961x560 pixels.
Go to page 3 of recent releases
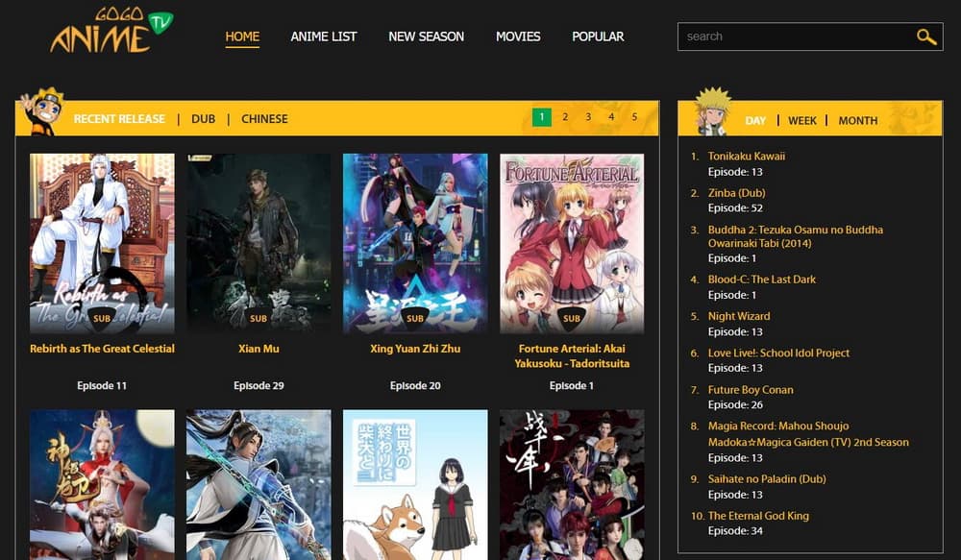pyautogui.click(x=588, y=117)
